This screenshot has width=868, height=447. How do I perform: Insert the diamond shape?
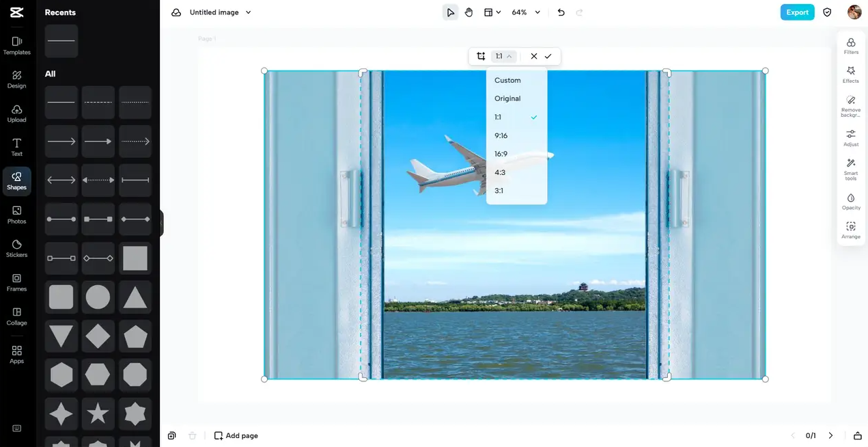98,336
